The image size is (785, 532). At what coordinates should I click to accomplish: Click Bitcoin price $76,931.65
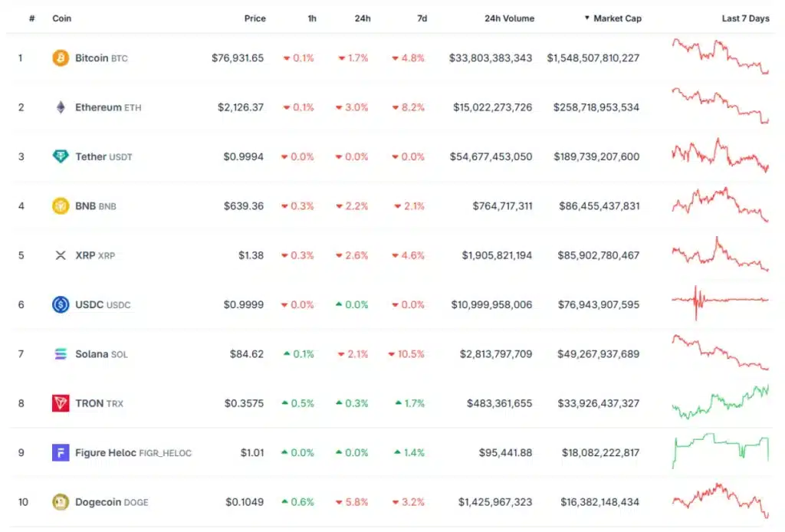[x=238, y=58]
